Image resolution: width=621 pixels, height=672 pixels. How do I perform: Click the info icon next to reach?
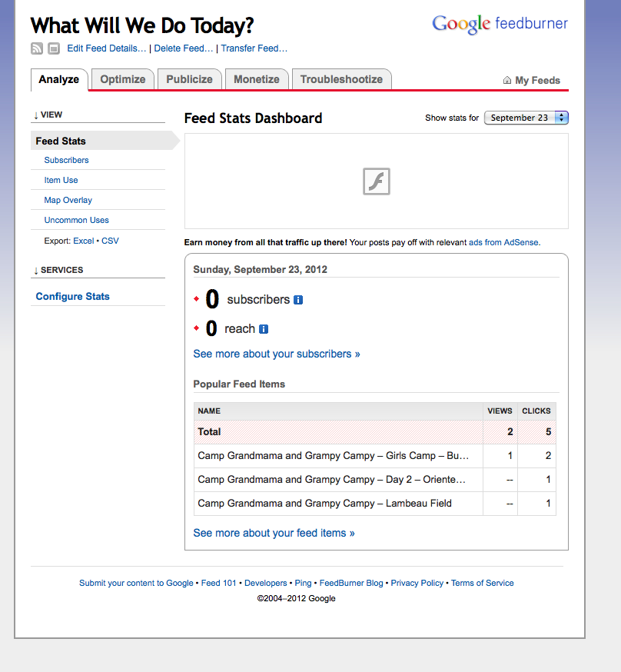tap(264, 329)
